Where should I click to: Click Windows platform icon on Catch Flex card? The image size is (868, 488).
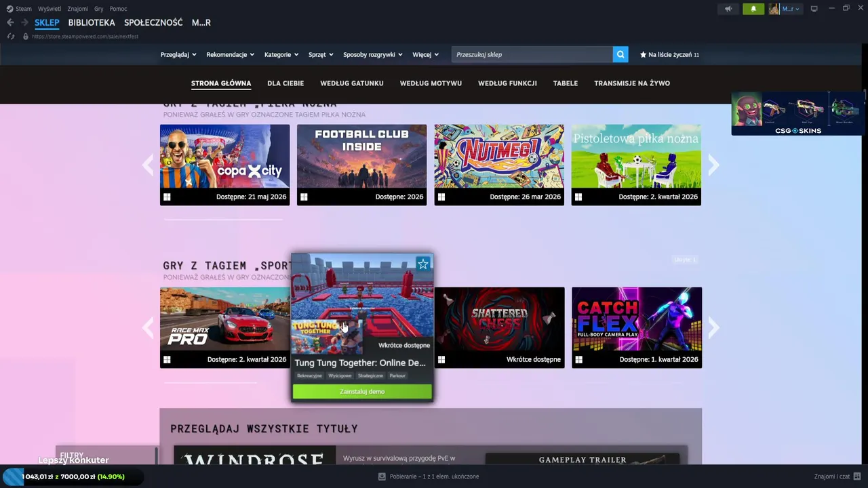click(x=578, y=360)
